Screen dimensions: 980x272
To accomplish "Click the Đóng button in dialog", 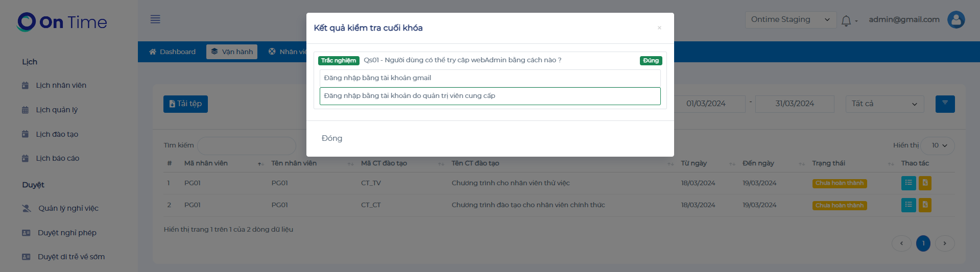I will [332, 138].
